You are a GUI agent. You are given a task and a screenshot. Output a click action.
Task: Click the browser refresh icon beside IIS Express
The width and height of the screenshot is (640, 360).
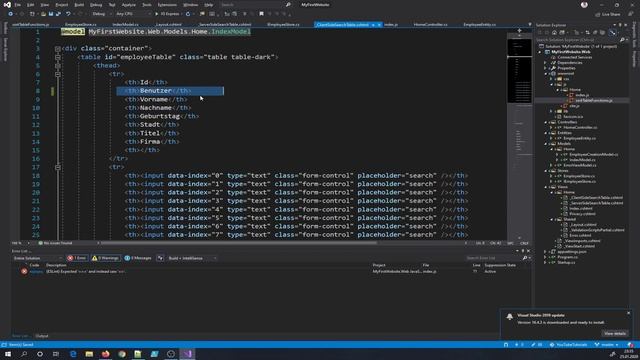[188, 14]
